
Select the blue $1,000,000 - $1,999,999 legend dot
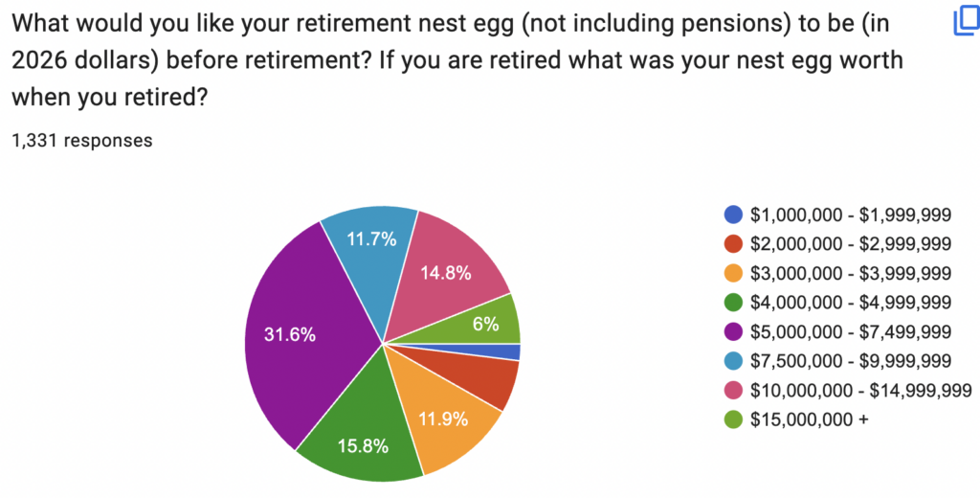[x=733, y=215]
